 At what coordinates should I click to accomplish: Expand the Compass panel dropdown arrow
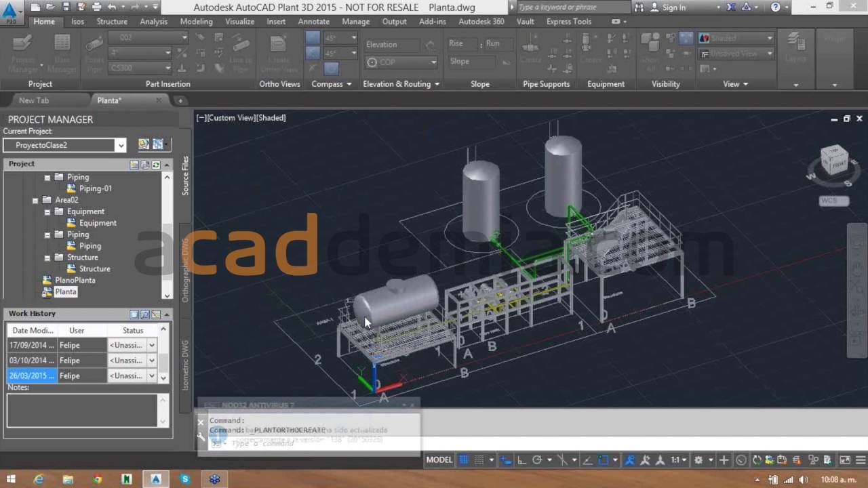click(349, 84)
